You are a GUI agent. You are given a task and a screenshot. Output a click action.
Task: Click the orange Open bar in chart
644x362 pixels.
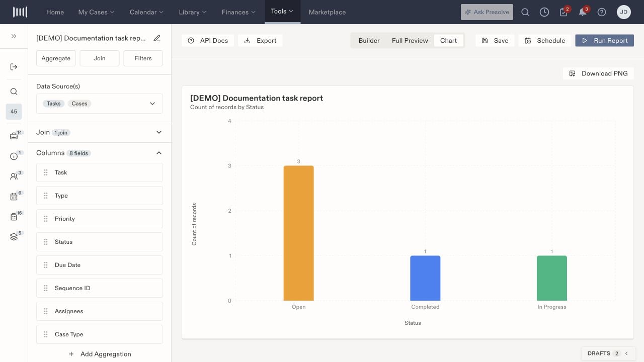pos(298,233)
